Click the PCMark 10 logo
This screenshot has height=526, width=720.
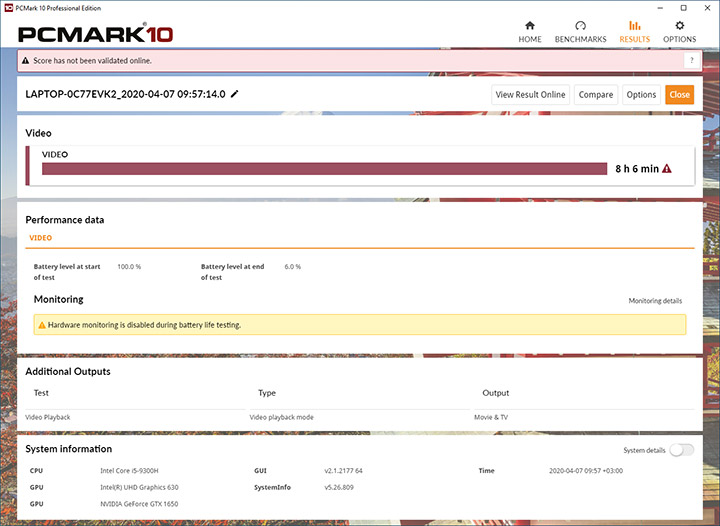(96, 34)
